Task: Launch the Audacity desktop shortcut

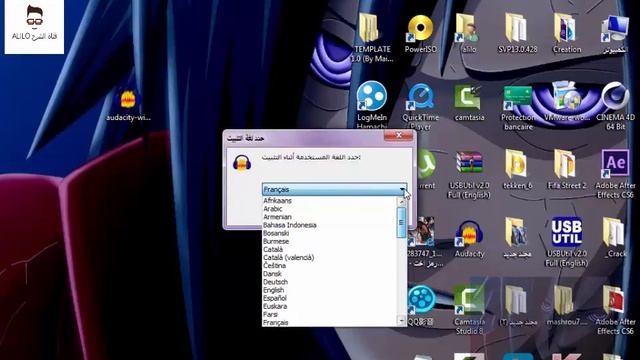Action: click(x=469, y=233)
